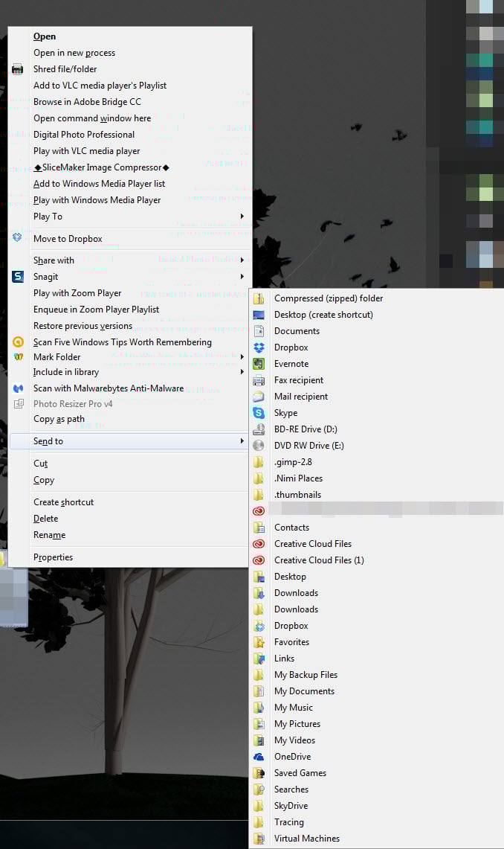Expand the Share with submenu arrow
This screenshot has width=504, height=849.
(242, 260)
